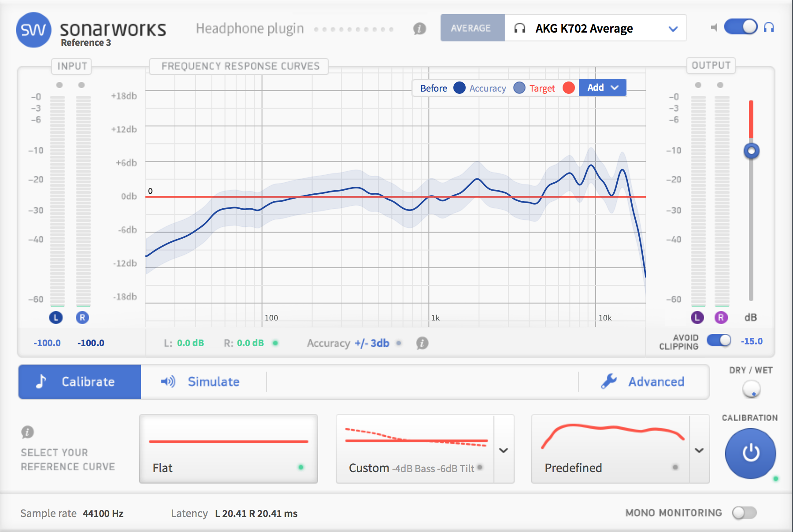Viewport: 793px width, 532px height.
Task: Toggle the Before curve visibility dot
Action: tap(459, 88)
